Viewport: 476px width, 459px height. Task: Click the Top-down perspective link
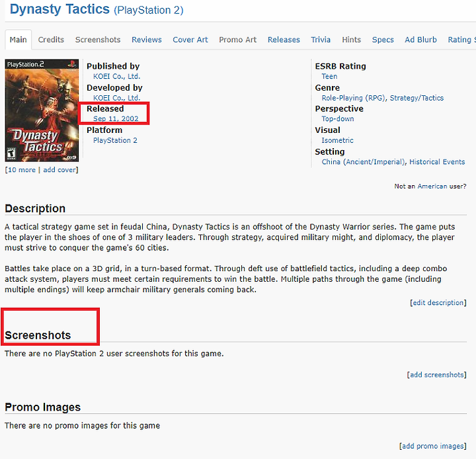pos(338,119)
